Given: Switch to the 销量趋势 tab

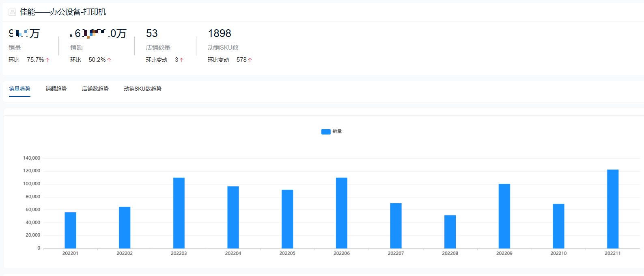Looking at the screenshot, I should click(x=19, y=89).
